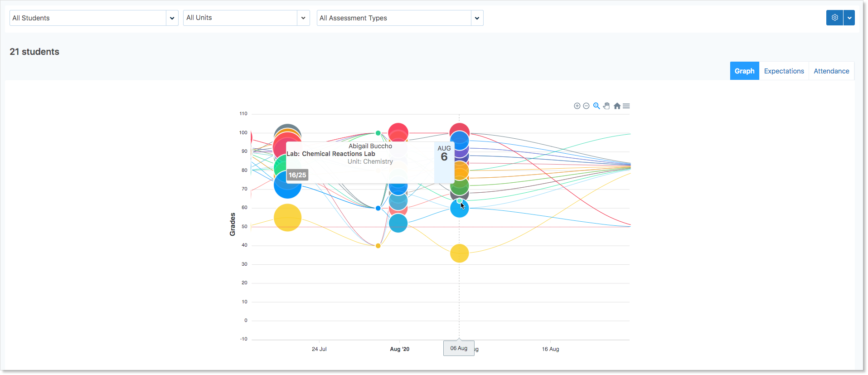
Task: Click the small blue point at grade 60
Action: coord(378,208)
